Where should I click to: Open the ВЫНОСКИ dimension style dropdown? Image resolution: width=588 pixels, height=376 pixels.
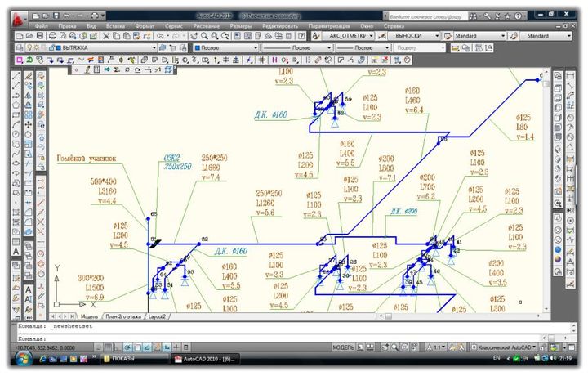(437, 36)
